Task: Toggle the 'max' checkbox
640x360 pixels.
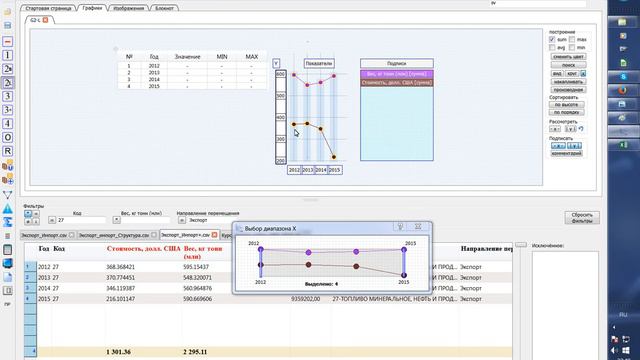Action: click(x=572, y=40)
